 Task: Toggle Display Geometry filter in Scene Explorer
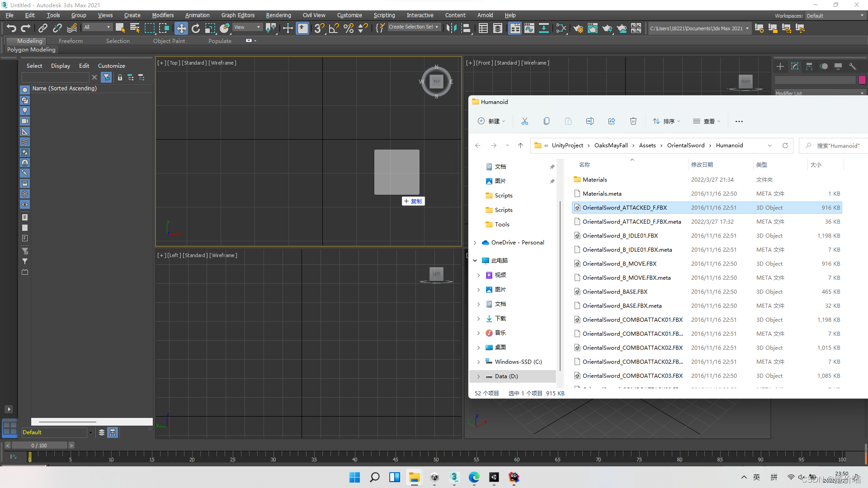(x=25, y=90)
